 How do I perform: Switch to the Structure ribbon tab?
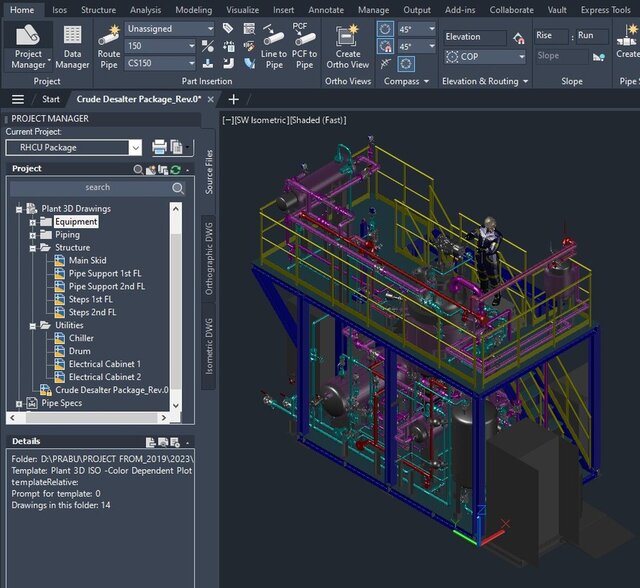(x=98, y=10)
